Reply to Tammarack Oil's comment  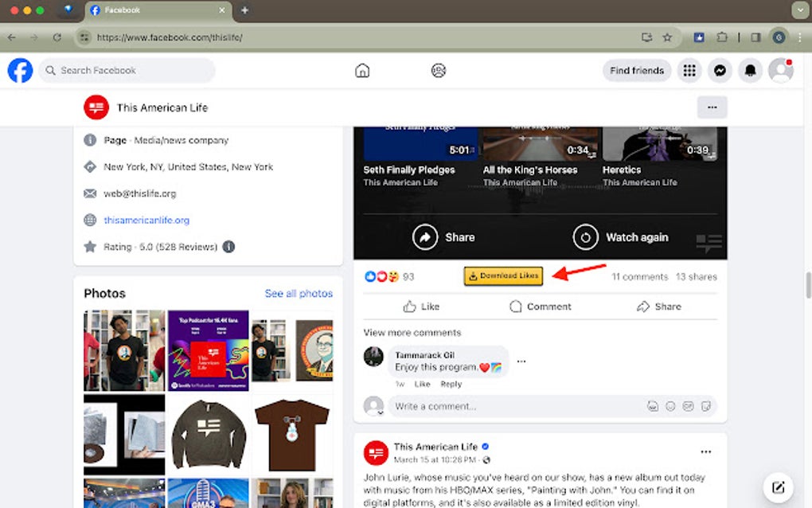pyautogui.click(x=451, y=383)
